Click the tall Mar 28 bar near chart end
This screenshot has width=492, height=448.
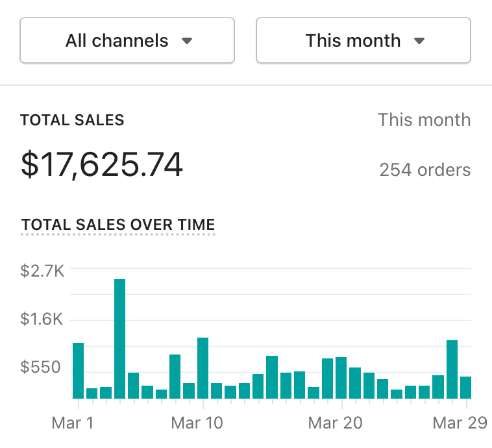[x=452, y=369]
